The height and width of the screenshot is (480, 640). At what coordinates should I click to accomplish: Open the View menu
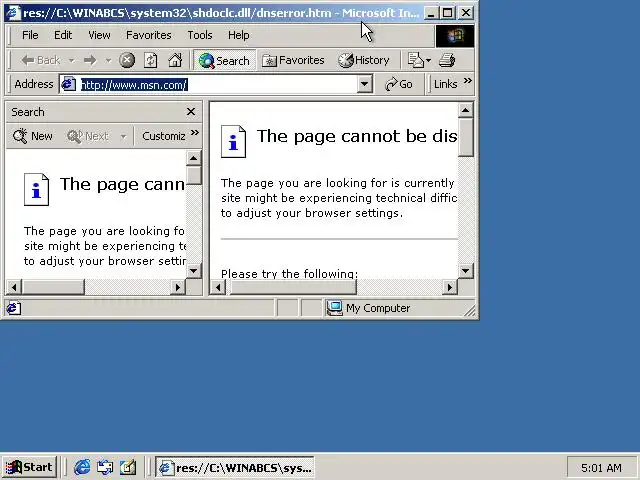coord(99,35)
